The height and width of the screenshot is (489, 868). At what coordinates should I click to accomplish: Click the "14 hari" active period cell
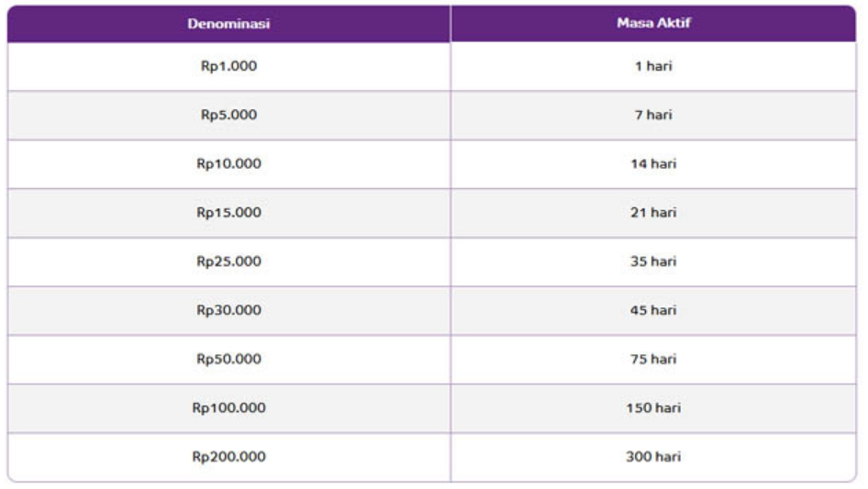(653, 164)
